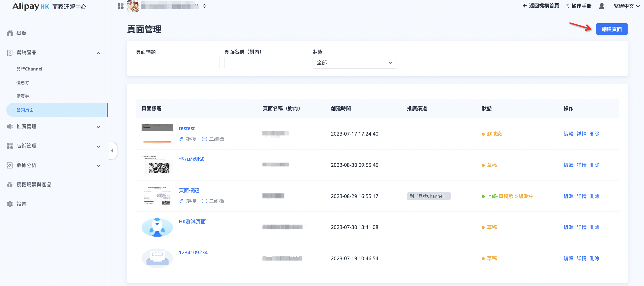Collapse the sidebar with the arrow handle

click(x=112, y=150)
